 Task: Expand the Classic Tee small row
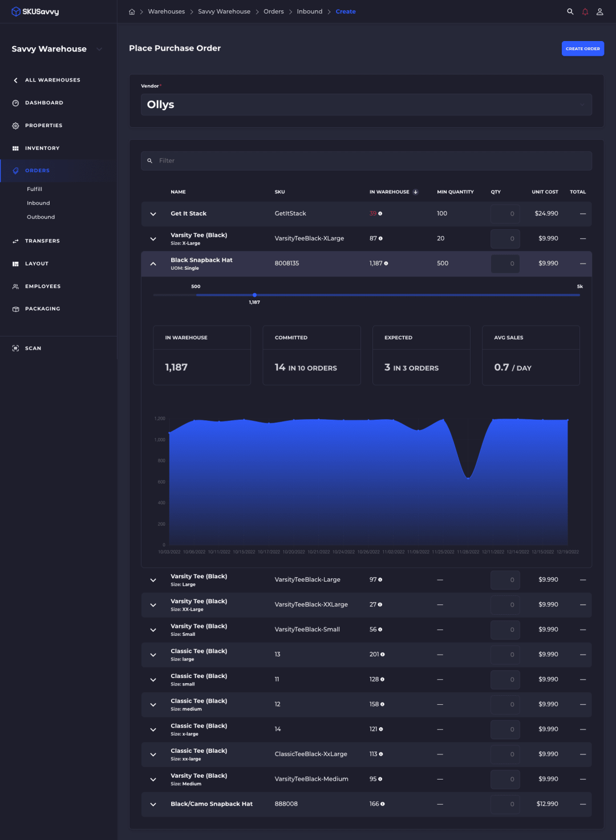pyautogui.click(x=153, y=680)
